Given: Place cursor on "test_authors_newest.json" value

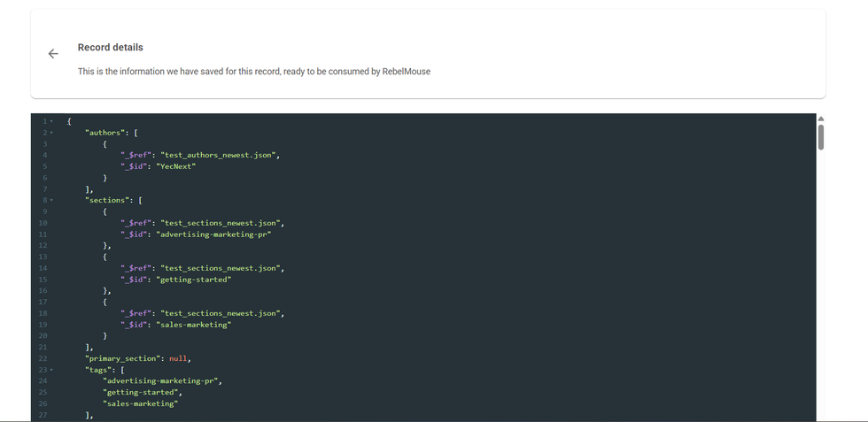Looking at the screenshot, I should 220,155.
